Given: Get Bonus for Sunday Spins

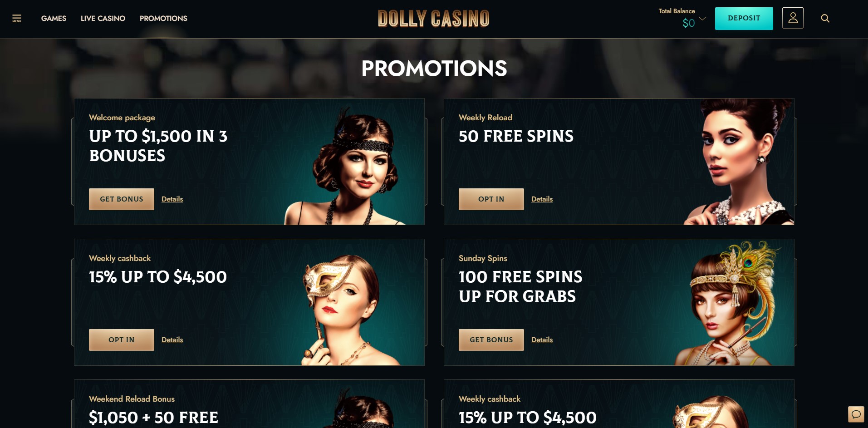Looking at the screenshot, I should [x=491, y=340].
